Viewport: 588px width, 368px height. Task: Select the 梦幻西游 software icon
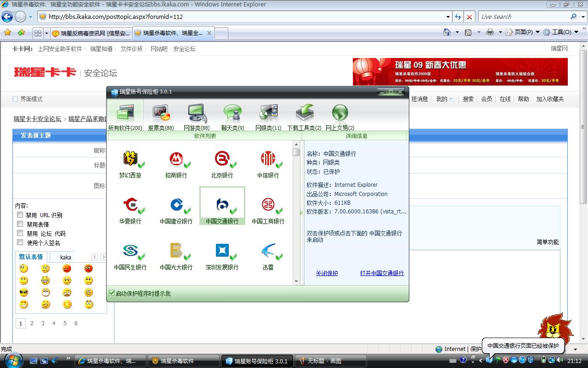click(131, 164)
